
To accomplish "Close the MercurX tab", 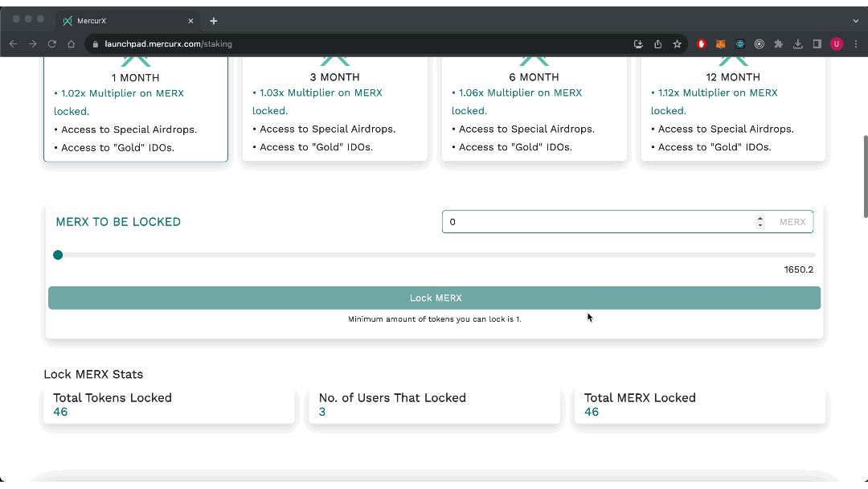I will (190, 21).
